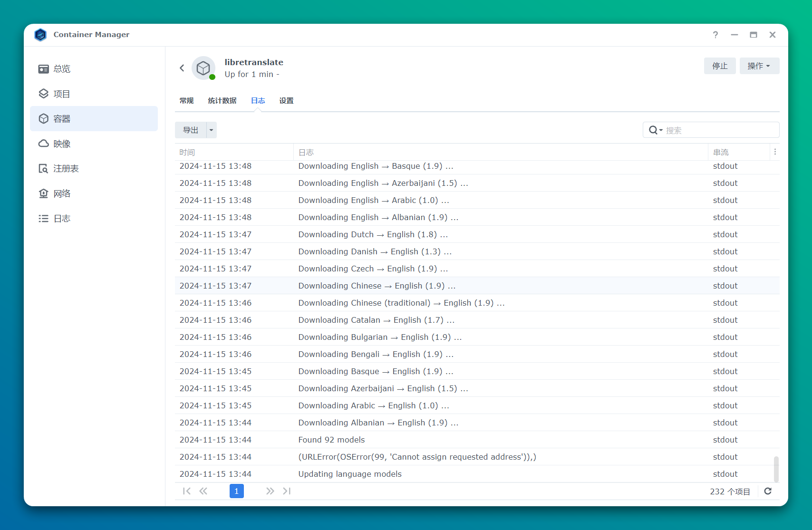Switch to the 常规 general tab
The height and width of the screenshot is (530, 812).
pos(186,101)
